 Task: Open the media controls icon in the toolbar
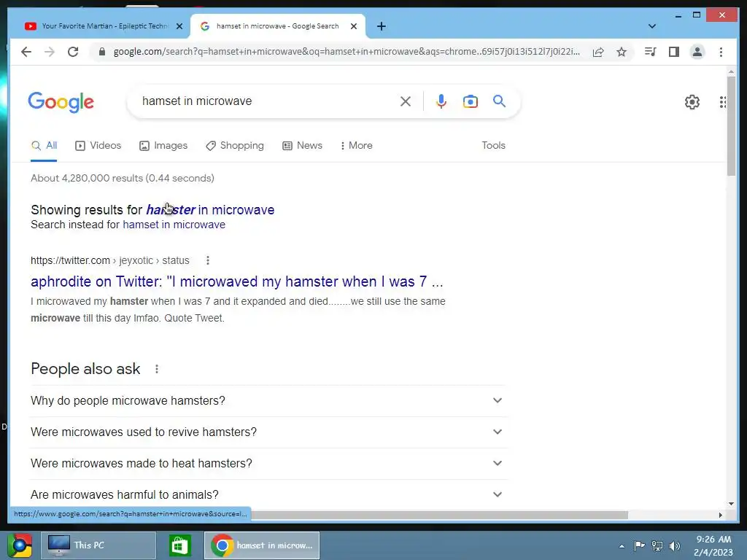tap(650, 52)
